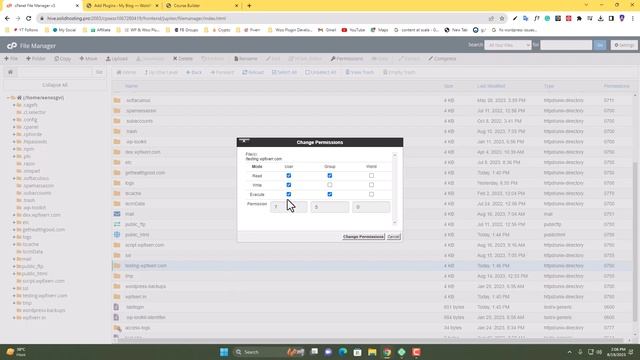This screenshot has height=360, width=640.
Task: Click the blue Go search button
Action: (x=600, y=45)
